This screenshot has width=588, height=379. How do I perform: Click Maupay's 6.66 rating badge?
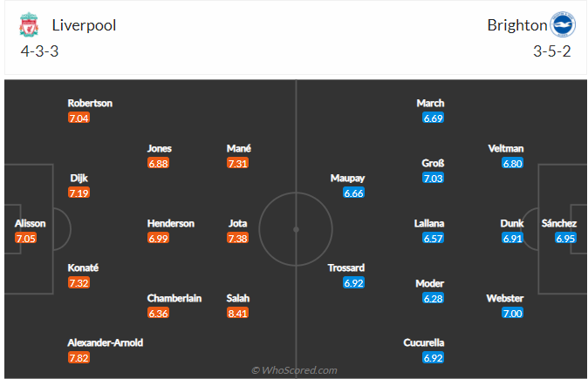coord(353,193)
